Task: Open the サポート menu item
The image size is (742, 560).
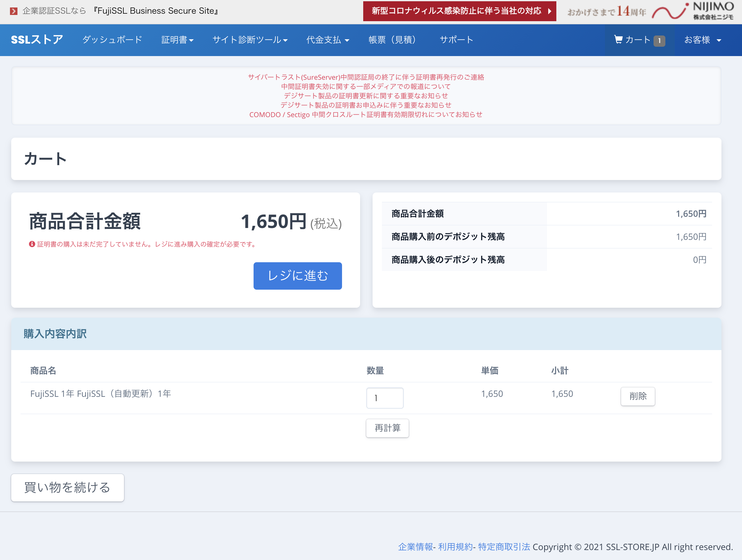Action: [x=457, y=40]
